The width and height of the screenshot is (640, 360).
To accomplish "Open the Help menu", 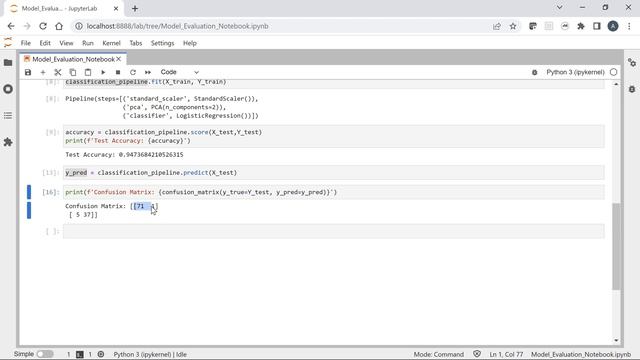I will click(190, 43).
